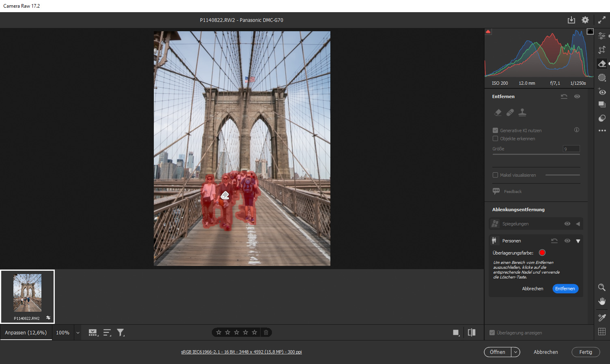
Task: Click the Red Eye removal tool
Action: [x=602, y=92]
